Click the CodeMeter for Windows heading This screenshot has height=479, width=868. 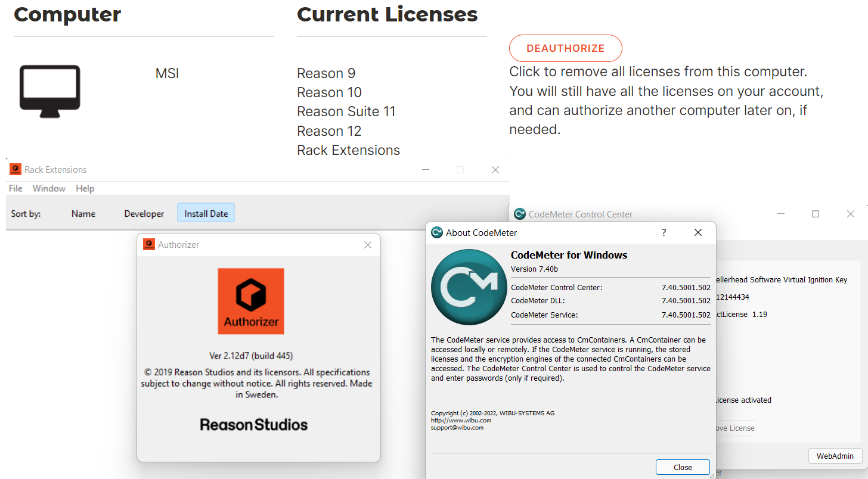(x=569, y=255)
